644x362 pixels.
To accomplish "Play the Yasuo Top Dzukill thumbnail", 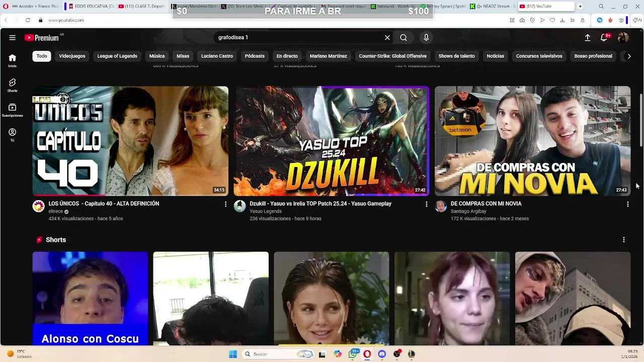I will tap(332, 141).
